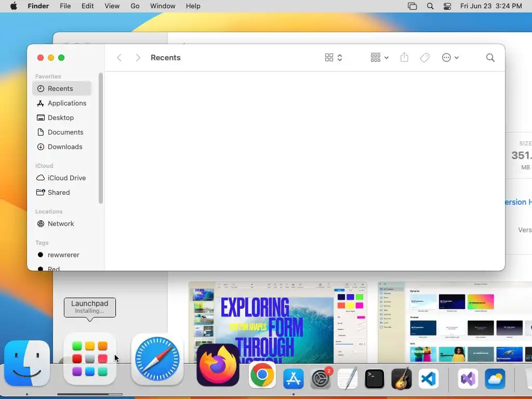Select Desktop in the Finder sidebar

point(62,118)
